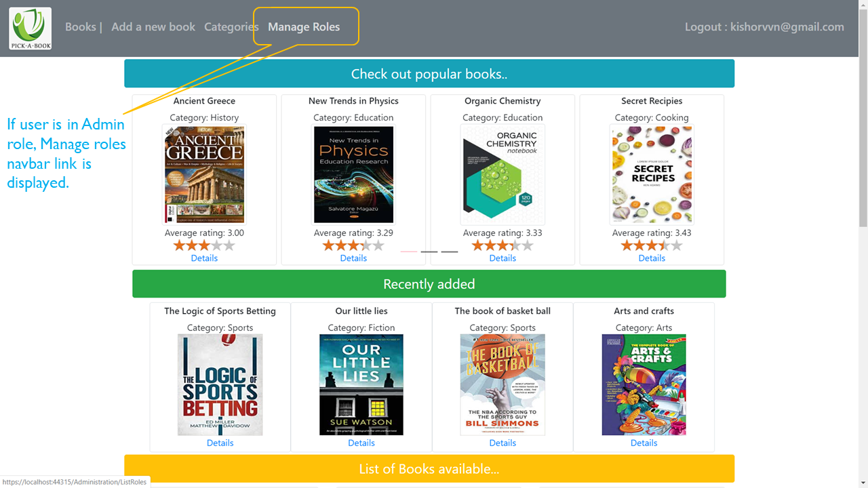Select the second carousel slide indicator
868x488 pixels.
[429, 251]
